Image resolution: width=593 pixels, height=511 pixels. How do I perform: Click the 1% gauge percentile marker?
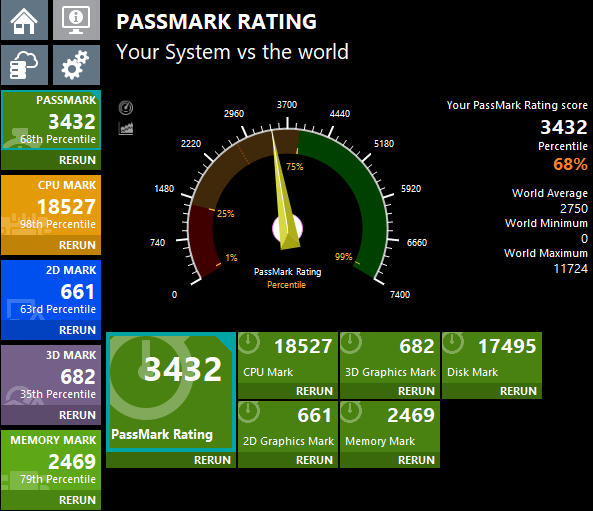(x=231, y=258)
